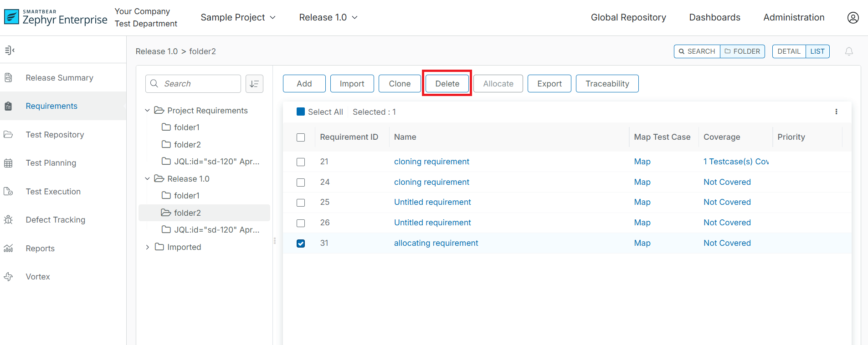This screenshot has height=345, width=868.
Task: Click the notifications bell icon
Action: [848, 51]
